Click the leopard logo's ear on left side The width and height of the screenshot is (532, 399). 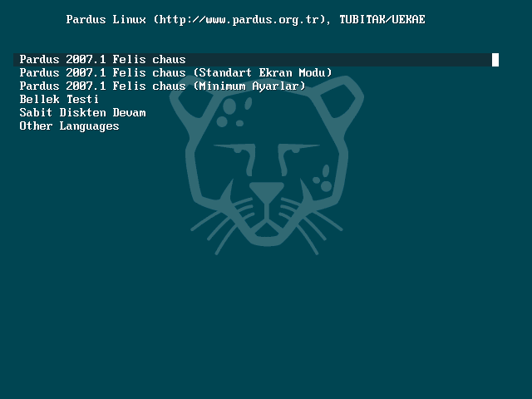[x=190, y=101]
